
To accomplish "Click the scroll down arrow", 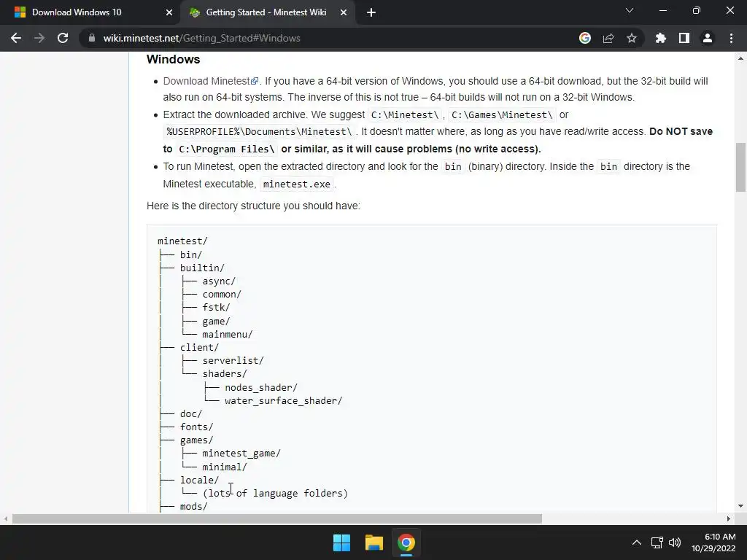I will pyautogui.click(x=741, y=506).
